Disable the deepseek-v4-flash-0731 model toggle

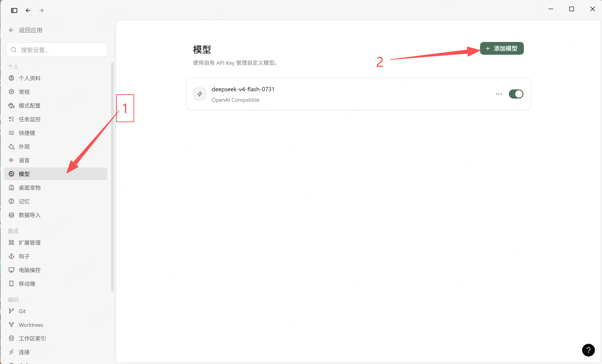coord(516,94)
